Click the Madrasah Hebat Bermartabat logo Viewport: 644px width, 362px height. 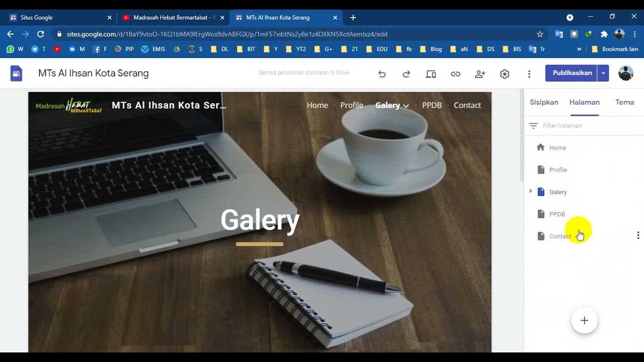coord(69,105)
